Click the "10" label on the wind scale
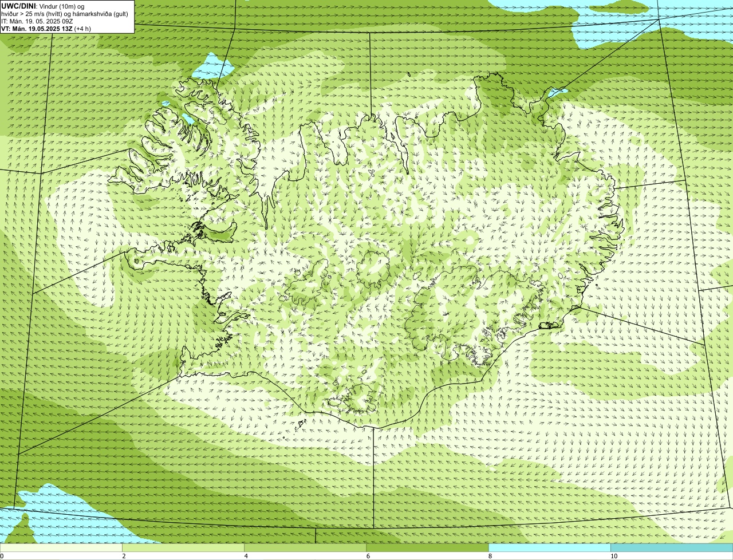Viewport: 733px width, 560px height. click(x=614, y=556)
